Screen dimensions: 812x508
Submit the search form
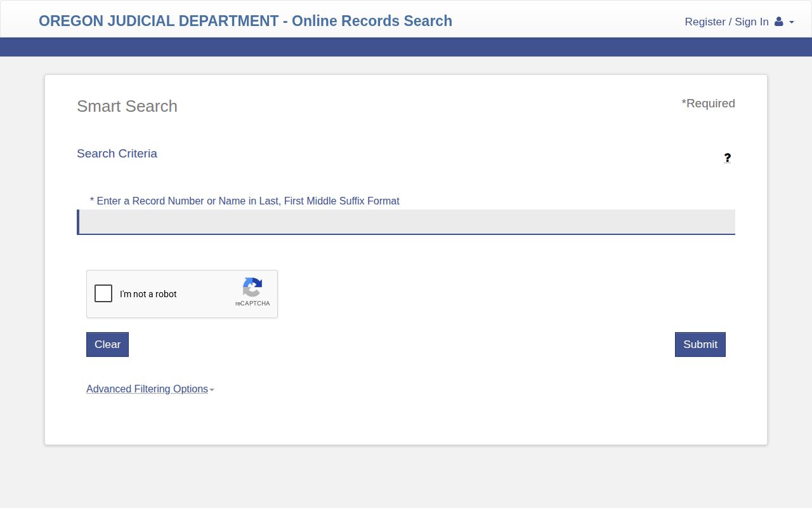[x=700, y=344]
